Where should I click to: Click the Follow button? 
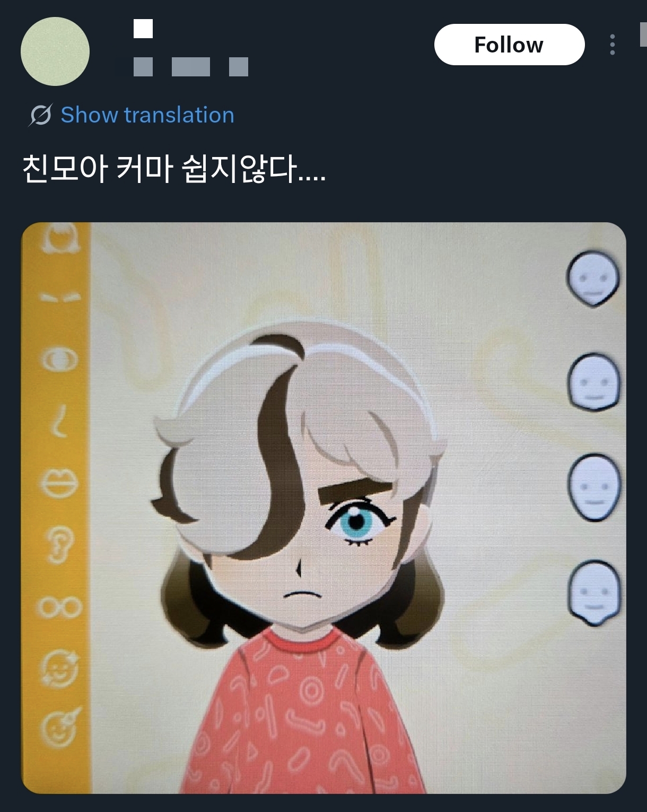point(509,45)
